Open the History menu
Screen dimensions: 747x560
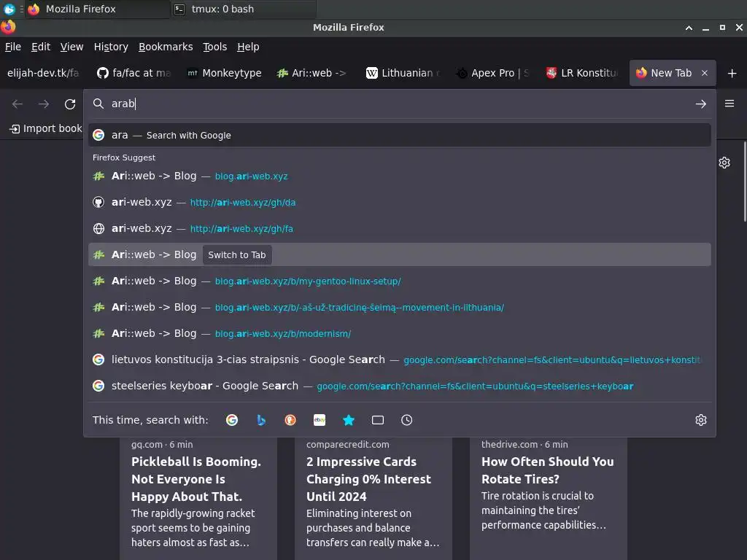111,47
